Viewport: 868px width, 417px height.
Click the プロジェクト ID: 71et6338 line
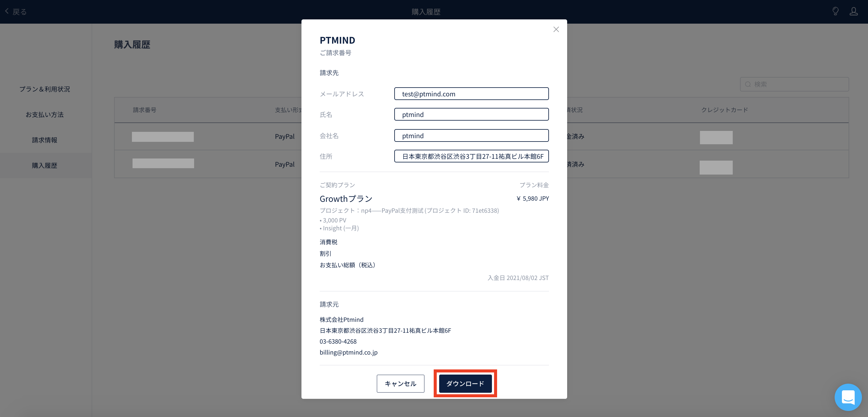coord(409,210)
